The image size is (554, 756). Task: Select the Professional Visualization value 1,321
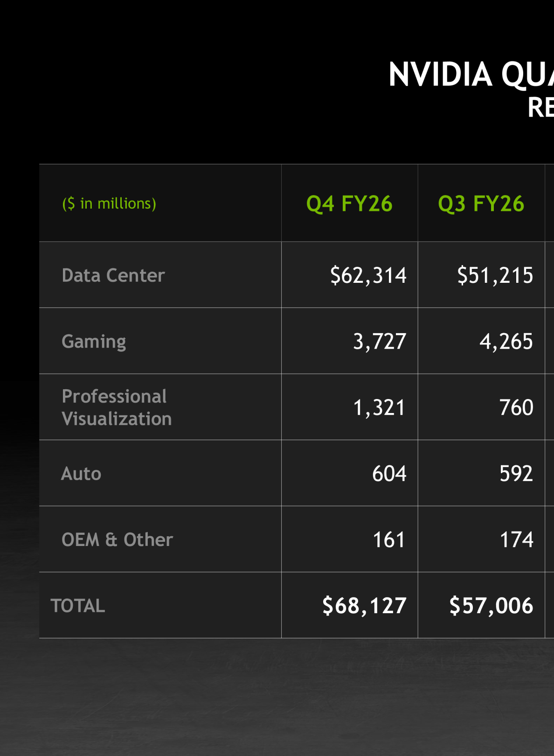(379, 407)
